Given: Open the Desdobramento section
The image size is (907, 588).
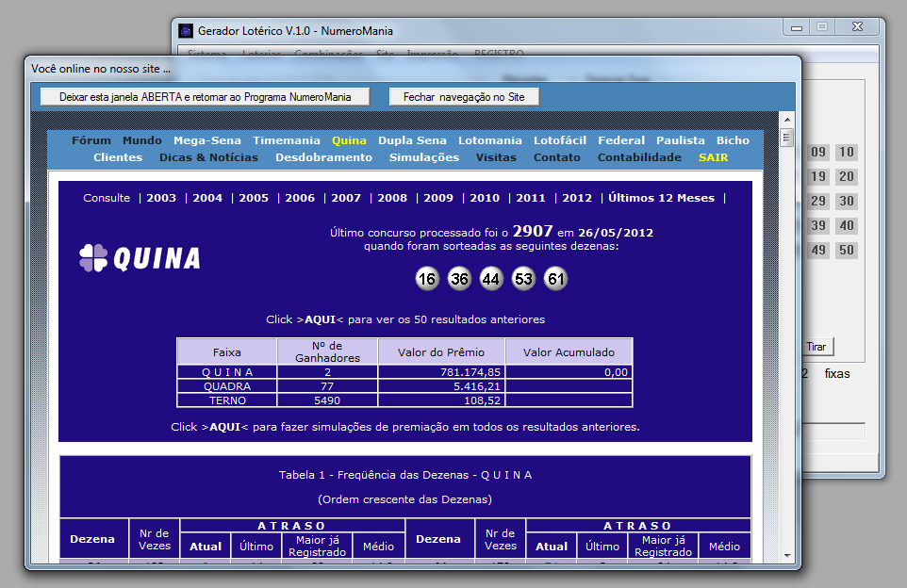Looking at the screenshot, I should [324, 157].
